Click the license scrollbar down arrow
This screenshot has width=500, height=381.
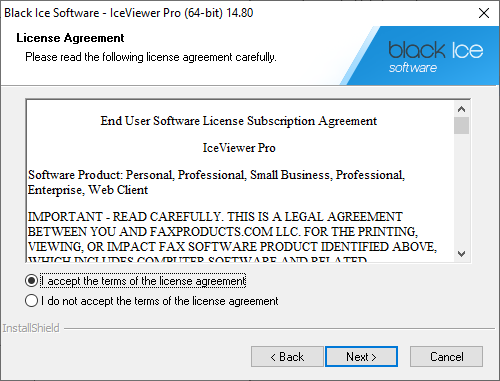[x=461, y=254]
